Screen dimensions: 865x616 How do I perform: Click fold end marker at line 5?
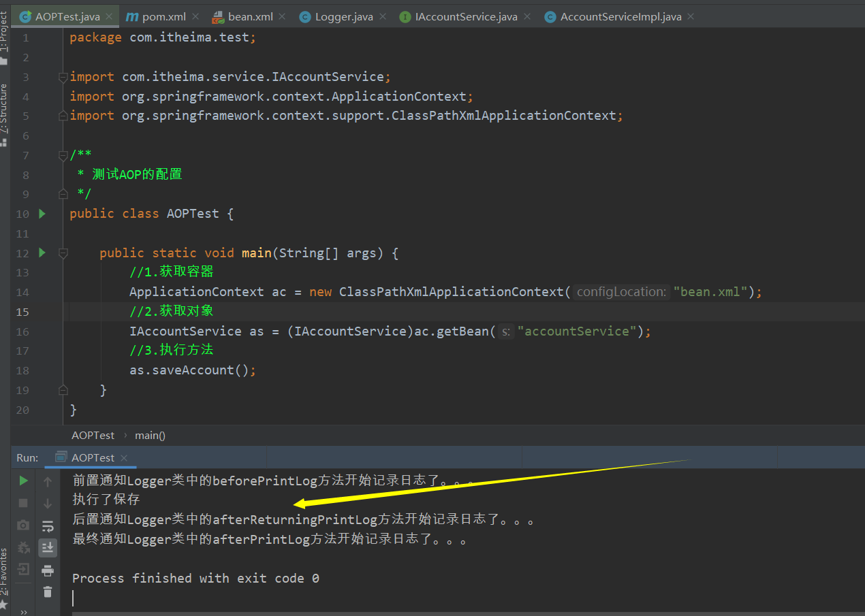(63, 116)
